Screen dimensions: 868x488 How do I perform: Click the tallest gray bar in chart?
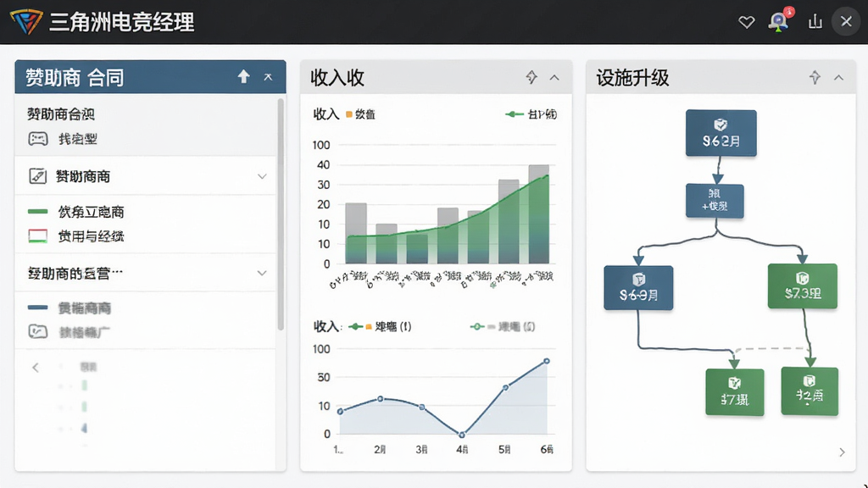pyautogui.click(x=538, y=214)
